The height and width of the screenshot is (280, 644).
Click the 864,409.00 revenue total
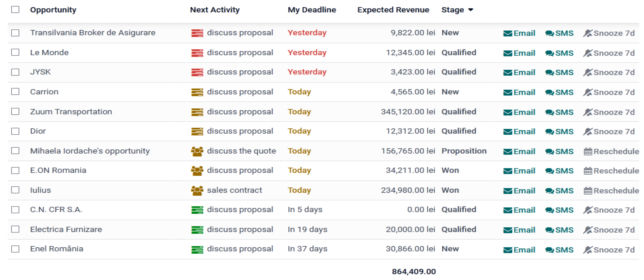414,271
